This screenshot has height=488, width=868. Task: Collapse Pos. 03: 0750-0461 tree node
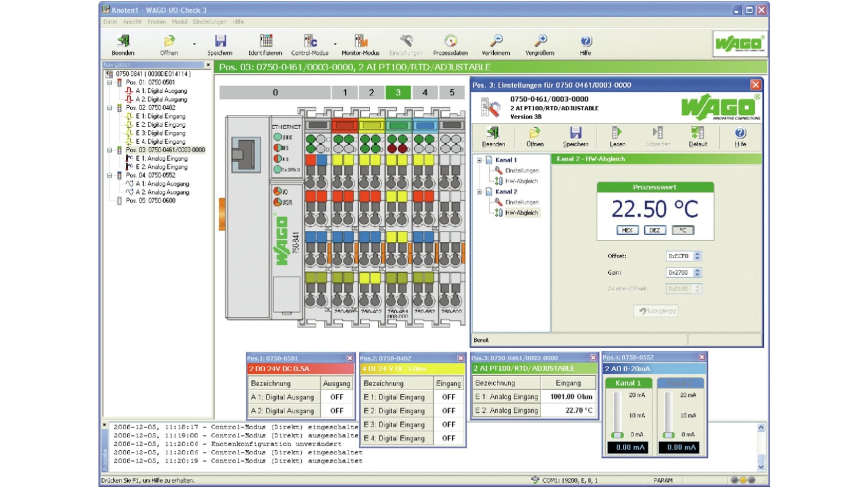click(x=110, y=150)
